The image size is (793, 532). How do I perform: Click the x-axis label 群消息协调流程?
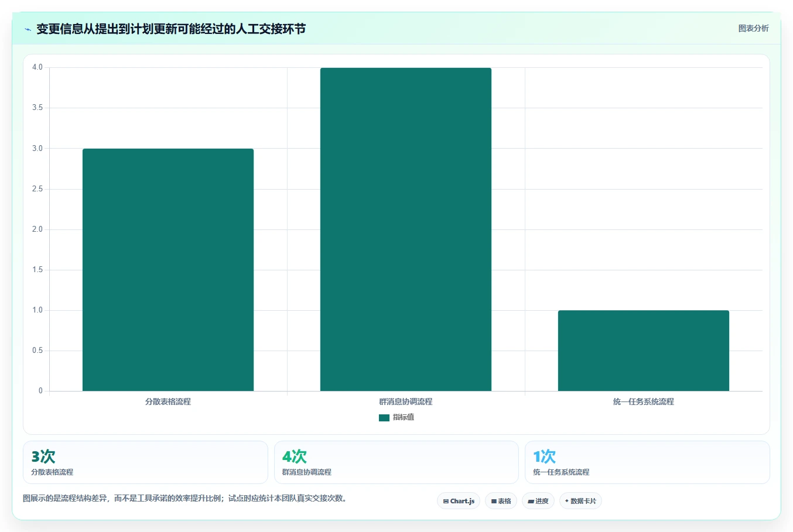pos(406,401)
